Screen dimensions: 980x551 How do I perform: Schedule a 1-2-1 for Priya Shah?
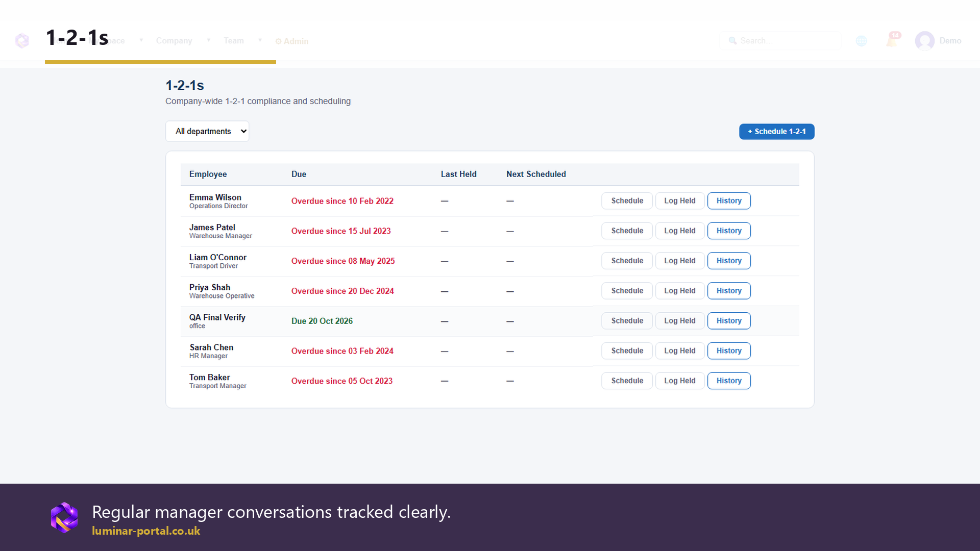[627, 291]
